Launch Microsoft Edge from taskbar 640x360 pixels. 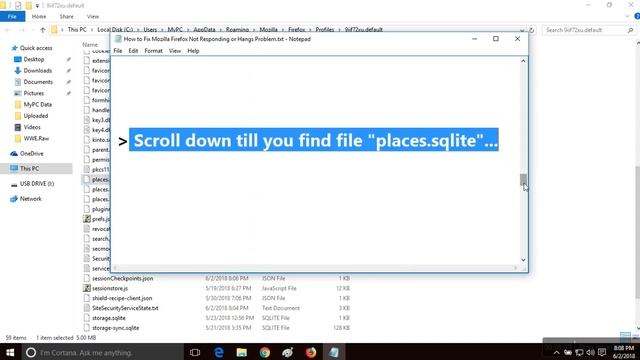tap(219, 352)
